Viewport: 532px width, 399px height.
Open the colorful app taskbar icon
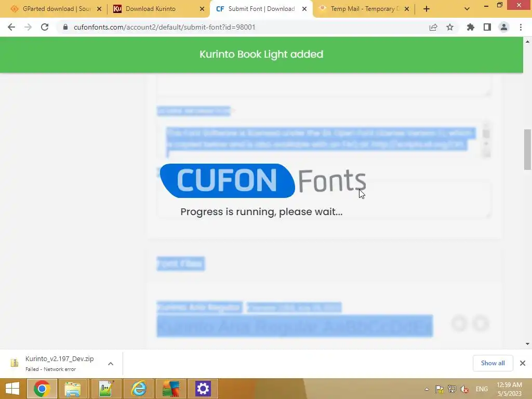coord(171,389)
